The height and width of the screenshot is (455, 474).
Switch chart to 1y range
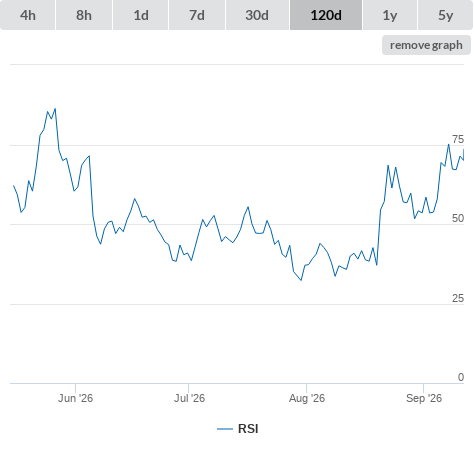[x=390, y=15]
